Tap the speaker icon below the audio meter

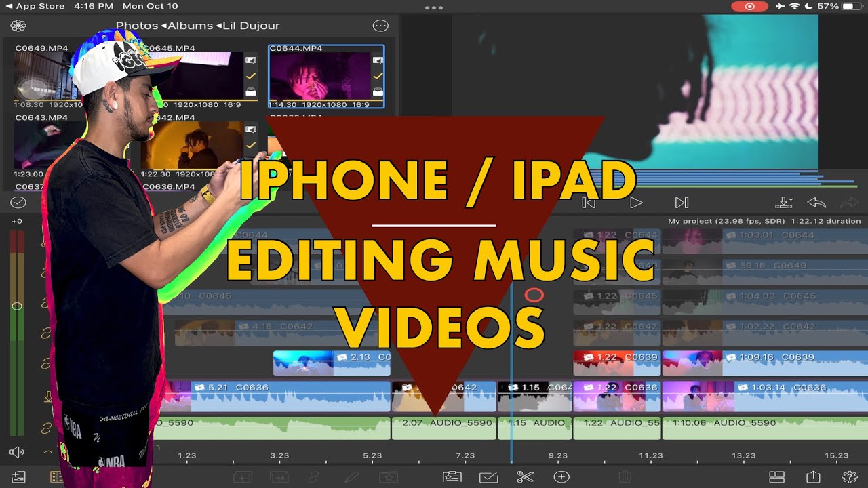pyautogui.click(x=17, y=452)
